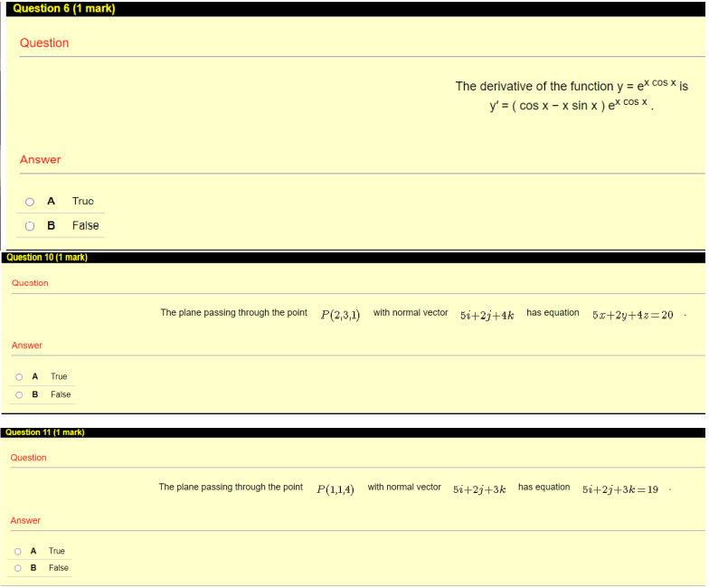The width and height of the screenshot is (709, 588).
Task: Click option letter B in Question 6
Action: coord(51,226)
